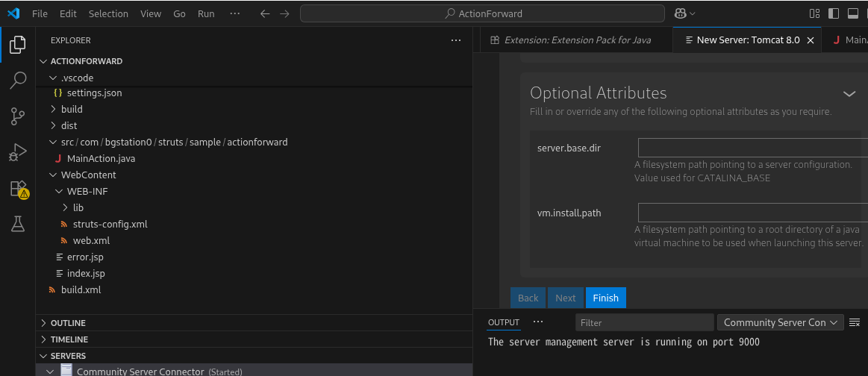The image size is (868, 376).
Task: Go back with the left arrow
Action: [265, 14]
